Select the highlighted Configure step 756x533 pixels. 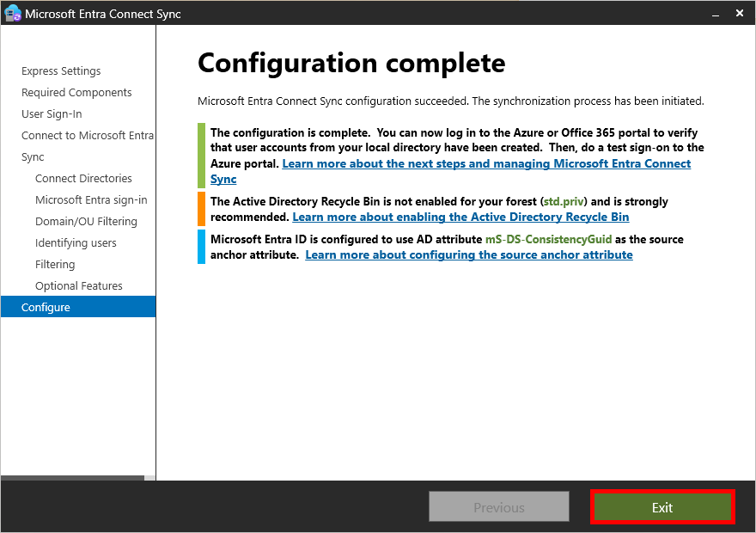click(x=46, y=306)
